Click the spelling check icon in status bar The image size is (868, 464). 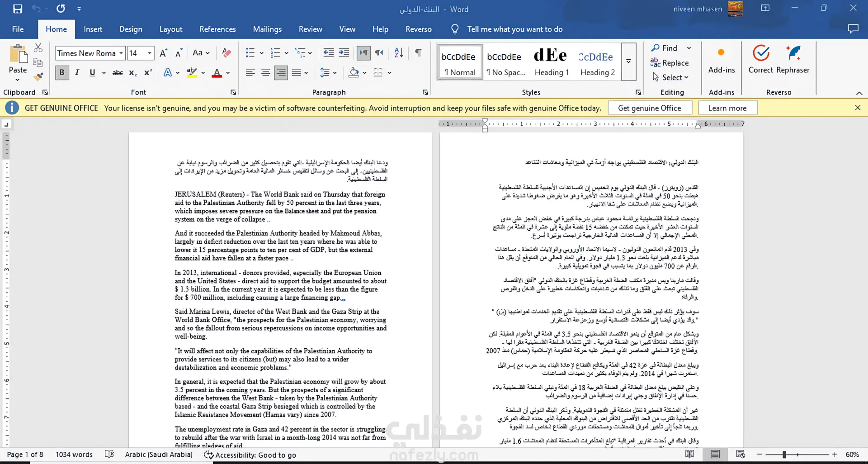[x=109, y=454]
